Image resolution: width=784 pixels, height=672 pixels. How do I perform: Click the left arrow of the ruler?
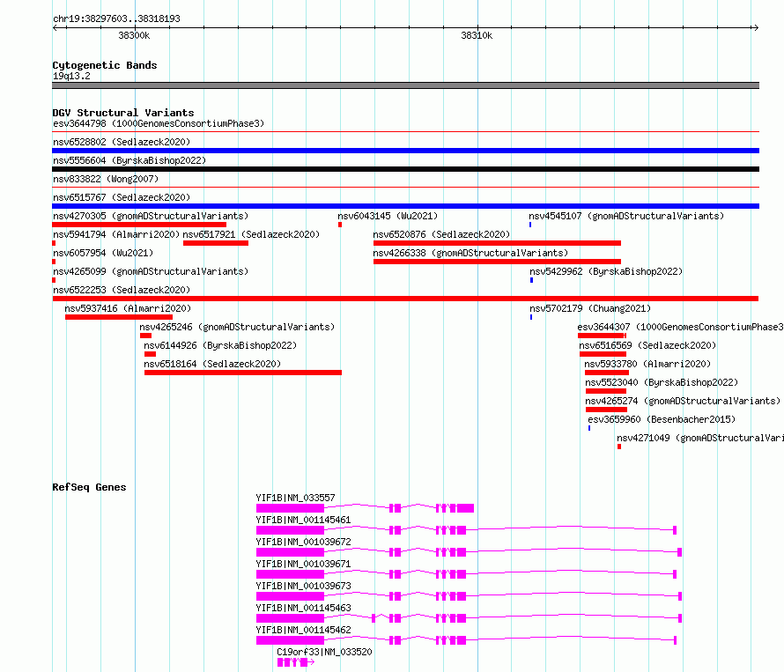[55, 27]
